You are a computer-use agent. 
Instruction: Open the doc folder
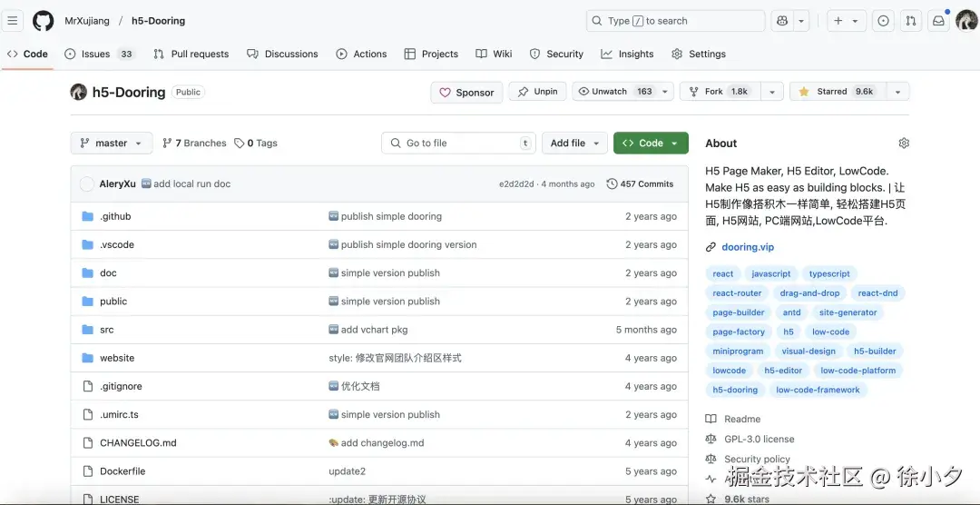[108, 272]
